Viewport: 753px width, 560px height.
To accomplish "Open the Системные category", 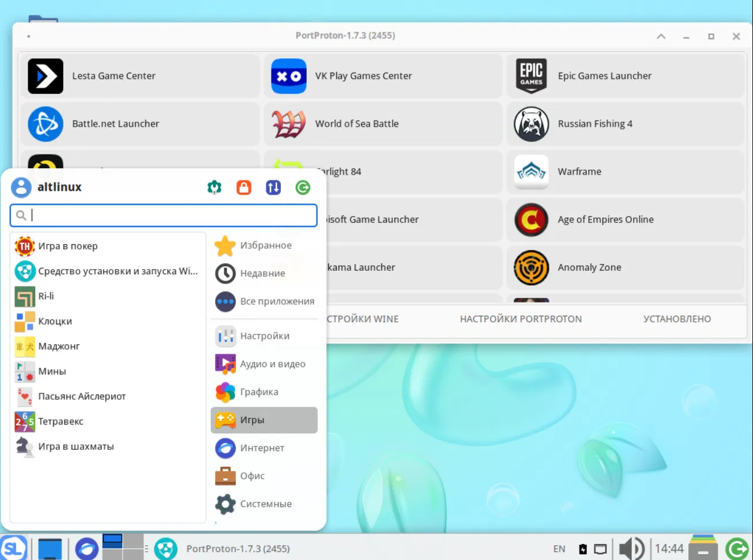I will (265, 504).
